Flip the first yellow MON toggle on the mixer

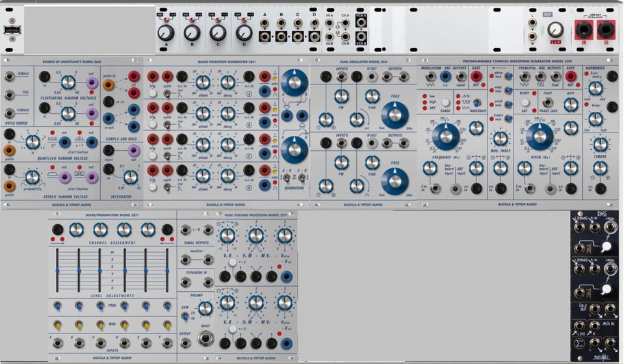pos(57,324)
